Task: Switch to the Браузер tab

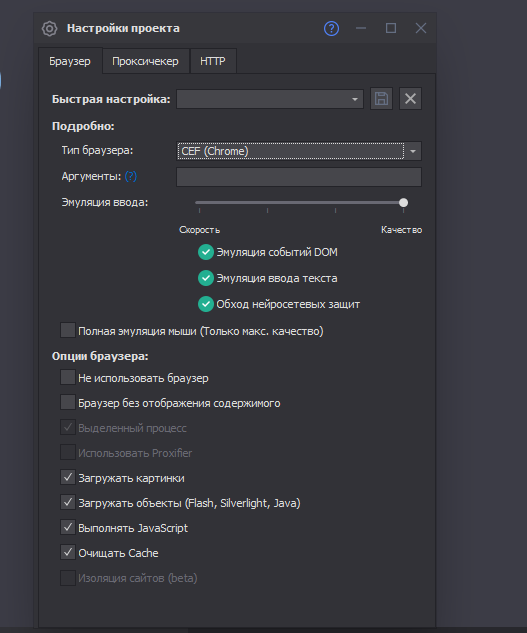Action: click(70, 61)
